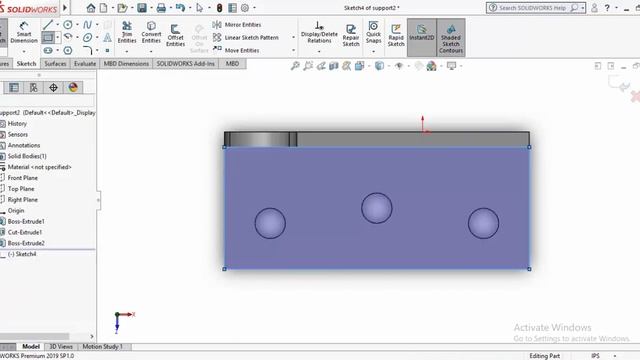Open the Home welcome icon

(91, 8)
